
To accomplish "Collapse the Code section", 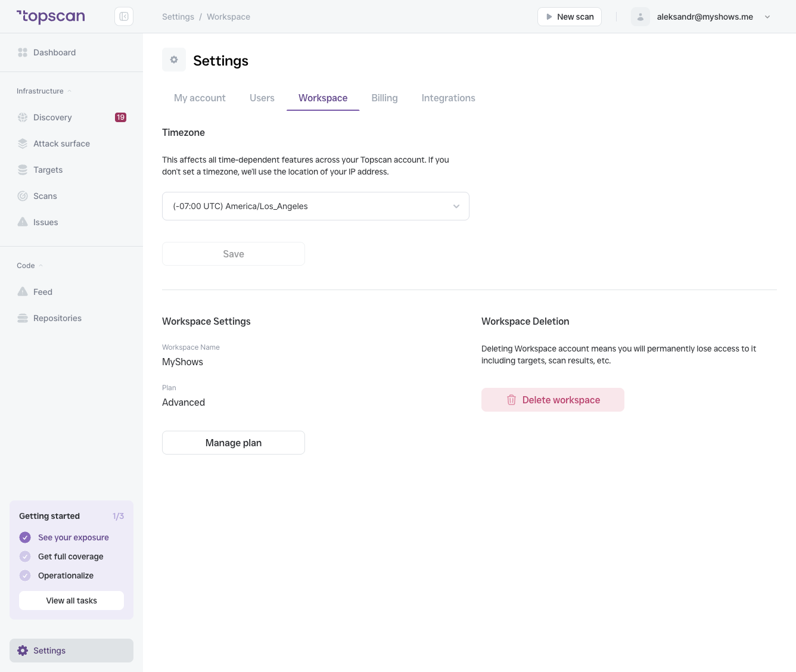I will (30, 266).
